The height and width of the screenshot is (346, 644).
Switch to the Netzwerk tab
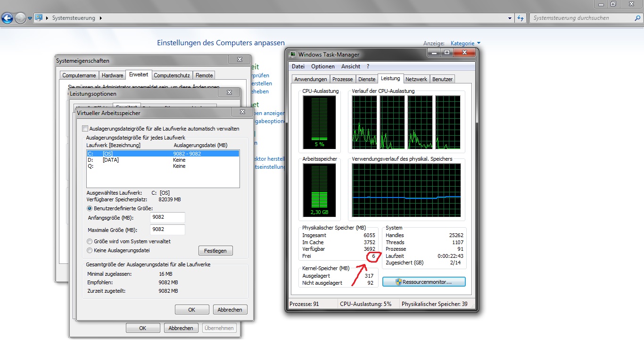click(x=416, y=79)
